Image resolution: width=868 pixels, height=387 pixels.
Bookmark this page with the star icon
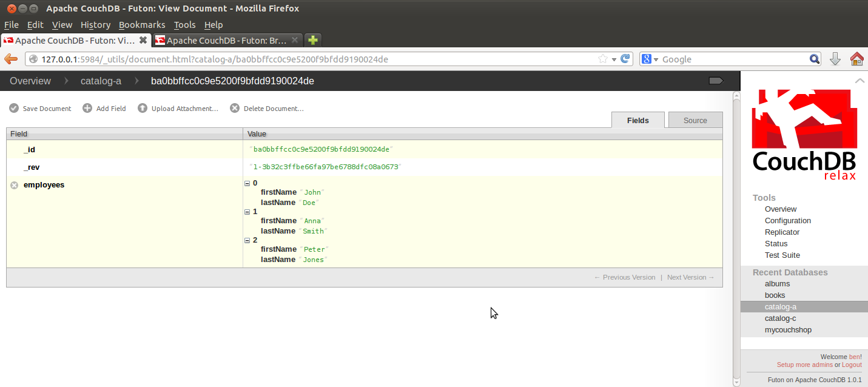pos(603,59)
